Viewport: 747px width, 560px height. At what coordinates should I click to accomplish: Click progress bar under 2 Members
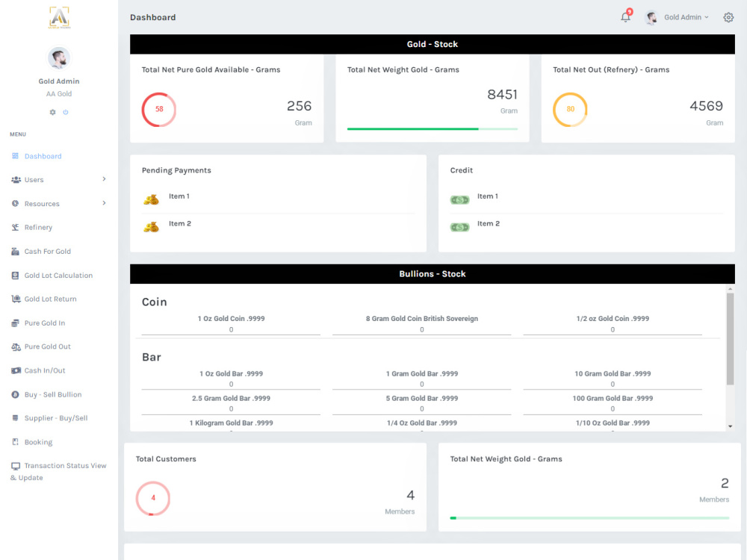pos(590,517)
